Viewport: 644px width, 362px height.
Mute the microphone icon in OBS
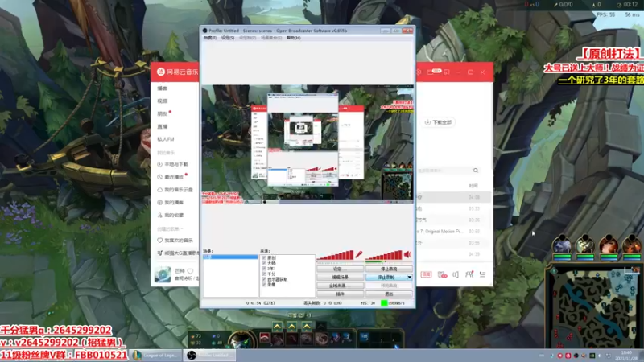[x=359, y=254]
